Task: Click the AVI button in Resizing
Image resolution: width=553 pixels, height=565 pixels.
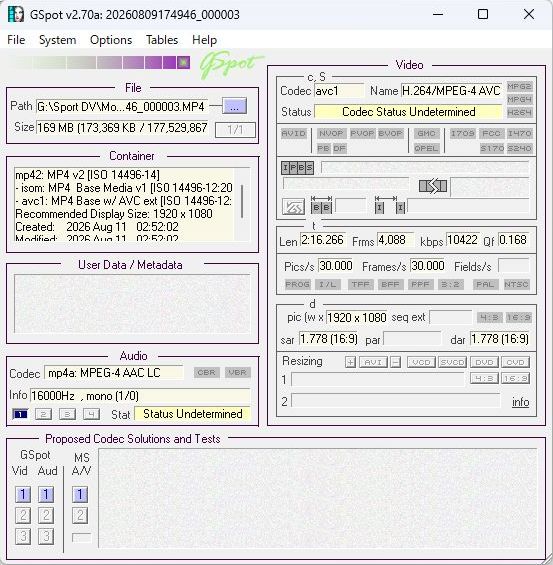Action: (x=373, y=362)
